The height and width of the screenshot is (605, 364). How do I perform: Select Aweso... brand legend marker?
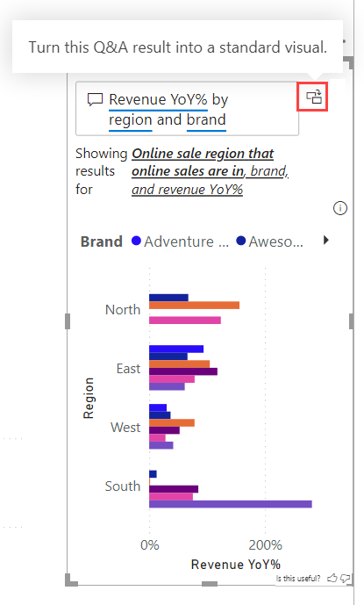(x=240, y=241)
